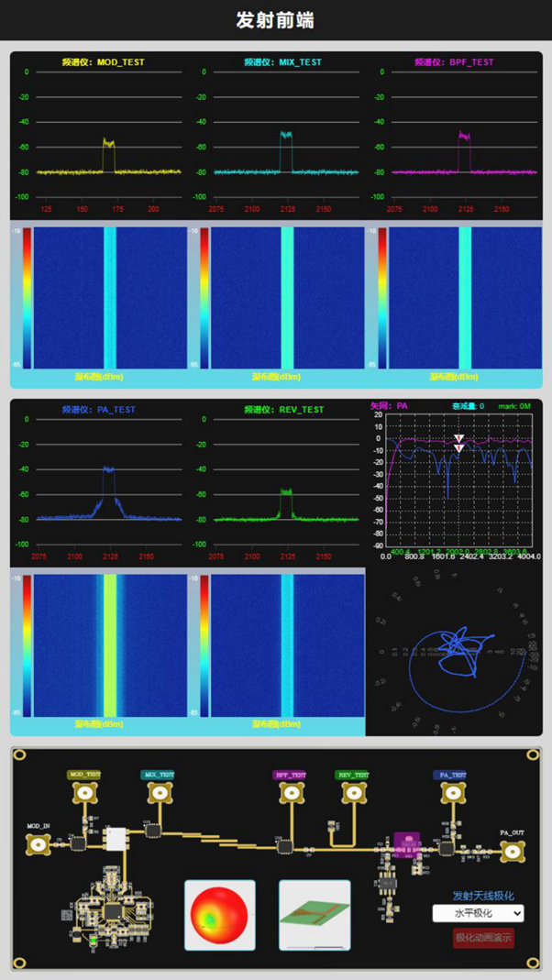This screenshot has width=552, height=980.
Task: Select the REV_TEST test point connector
Action: click(353, 796)
